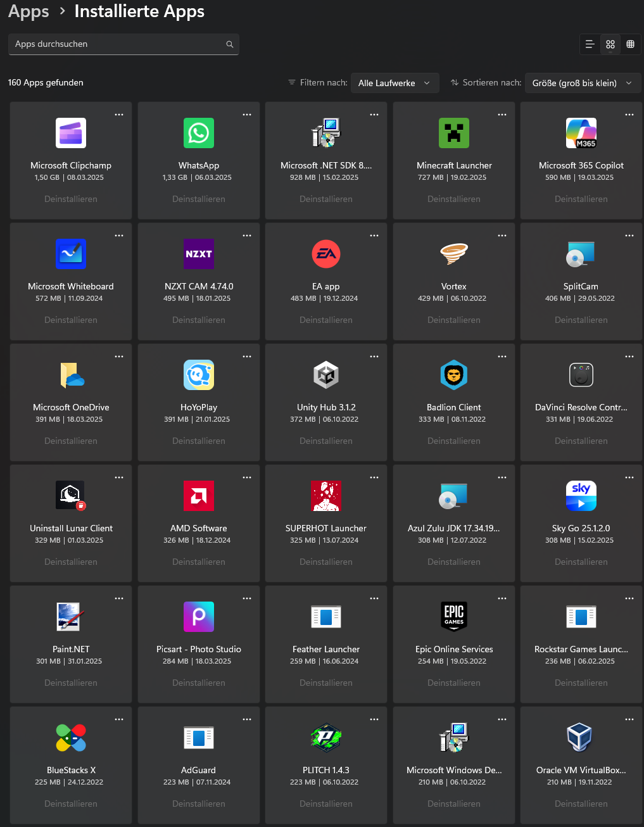
Task: Click the PLITCH 1.4.3 title text
Action: pos(326,770)
